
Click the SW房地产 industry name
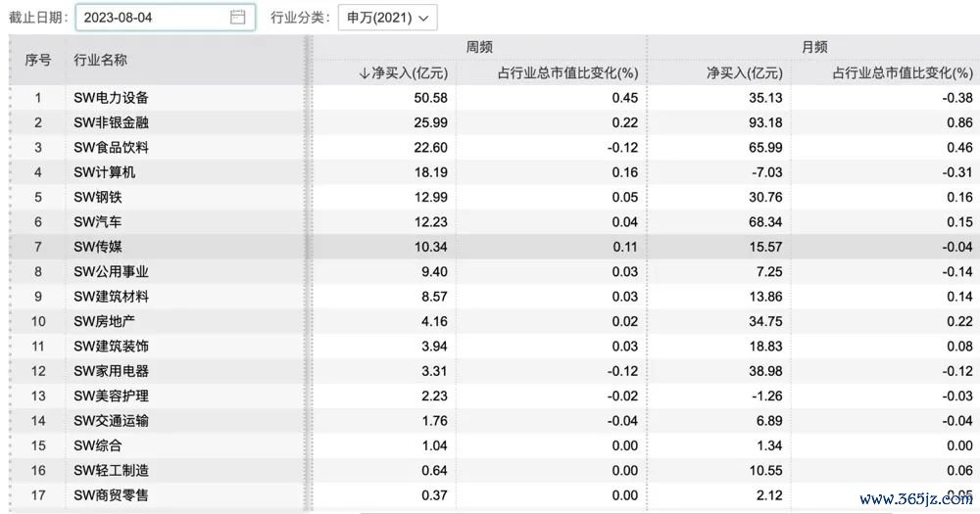(x=105, y=321)
